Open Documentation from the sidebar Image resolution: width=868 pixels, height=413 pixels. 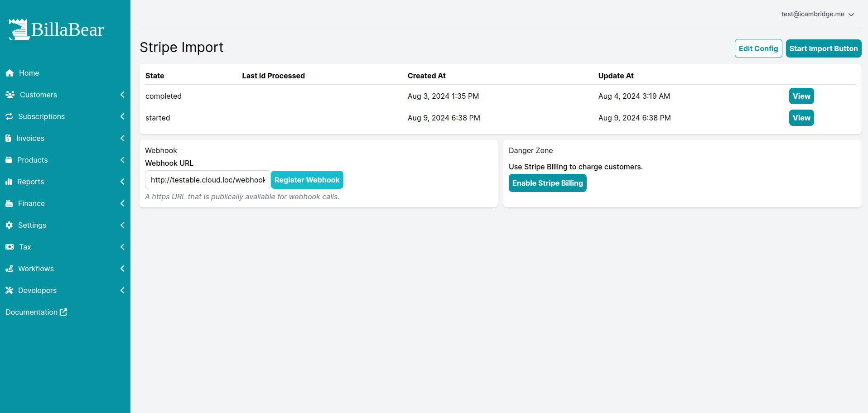point(36,312)
